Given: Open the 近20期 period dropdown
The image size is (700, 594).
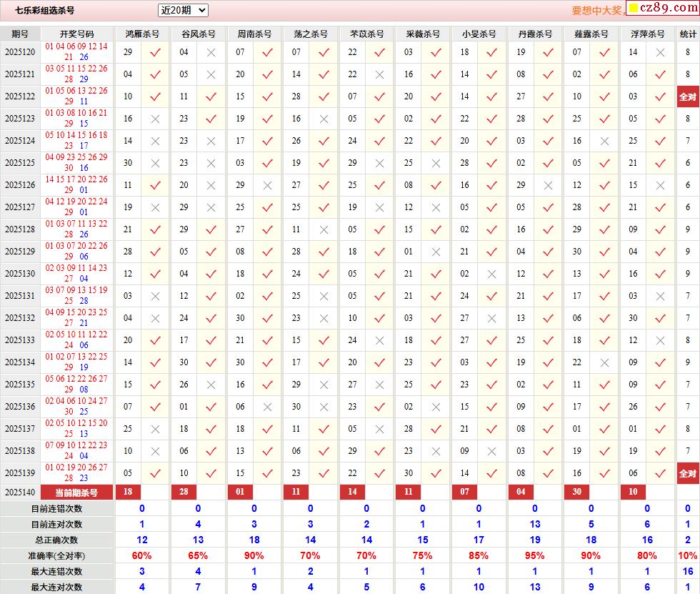Looking at the screenshot, I should (x=183, y=10).
